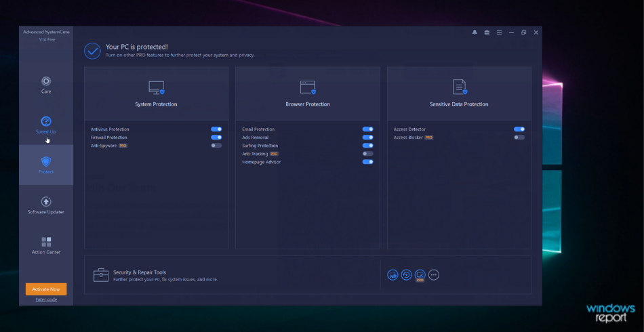Screen dimensions: 644x332
Task: Open the Software Updater section
Action: pos(46,205)
